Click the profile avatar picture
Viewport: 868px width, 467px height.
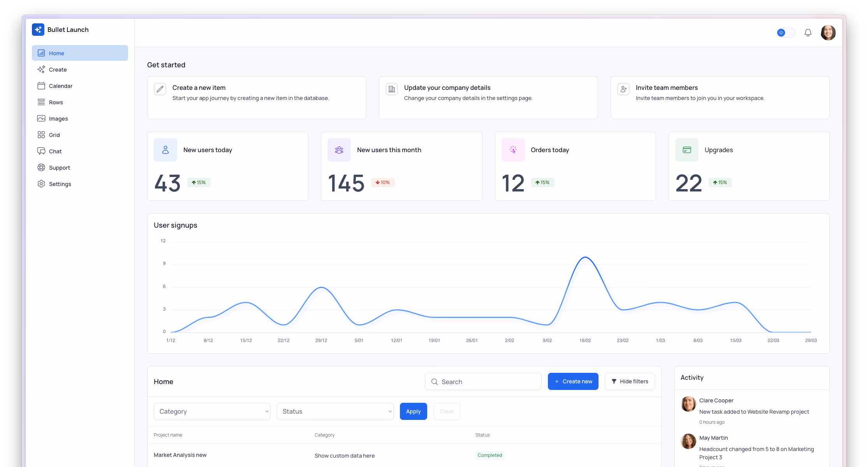point(828,32)
